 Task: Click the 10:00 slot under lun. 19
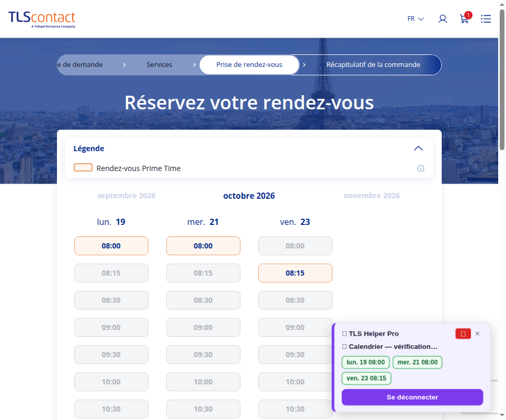[x=111, y=382]
